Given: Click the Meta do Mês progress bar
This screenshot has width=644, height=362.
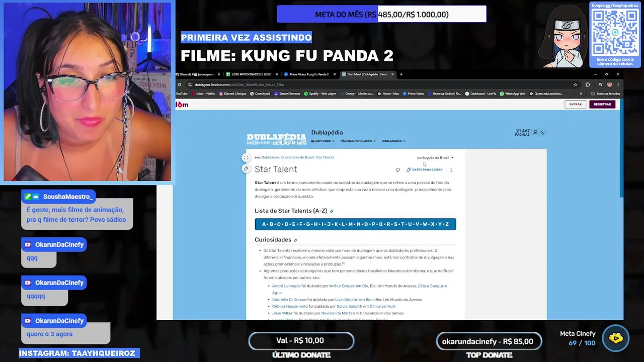Looking at the screenshot, I should (x=381, y=14).
